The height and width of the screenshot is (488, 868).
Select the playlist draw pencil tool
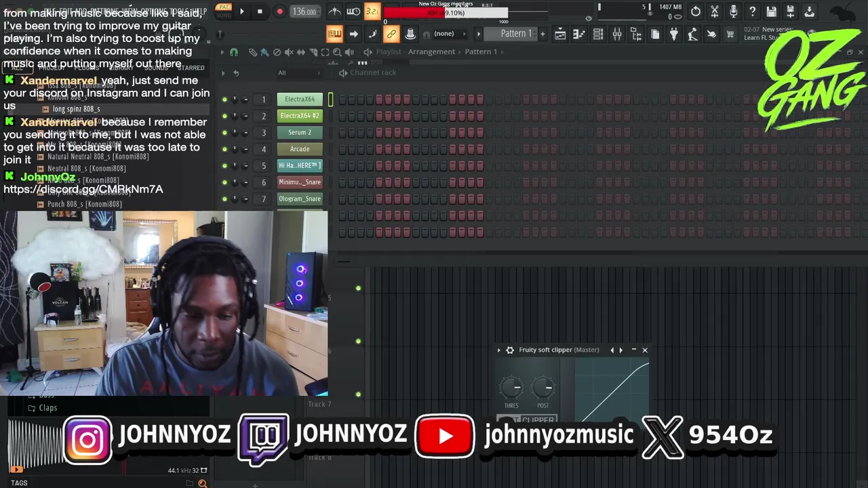pyautogui.click(x=252, y=52)
